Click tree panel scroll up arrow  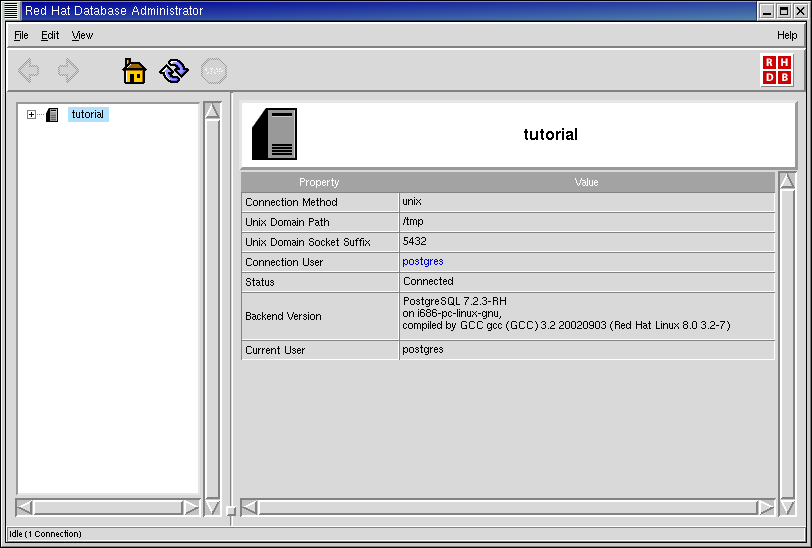coord(212,111)
